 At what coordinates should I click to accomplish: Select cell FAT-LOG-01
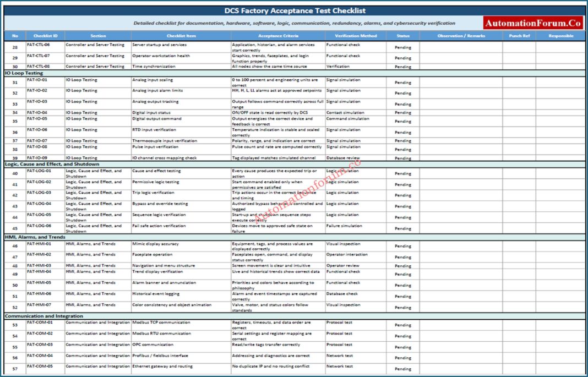coord(45,173)
